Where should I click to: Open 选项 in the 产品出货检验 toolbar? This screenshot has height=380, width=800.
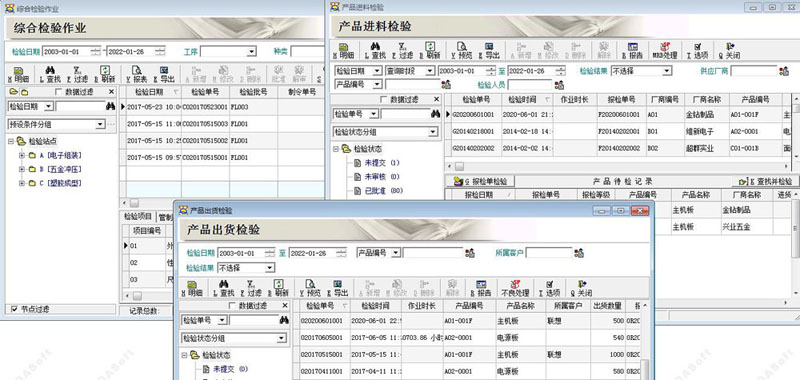coord(549,288)
